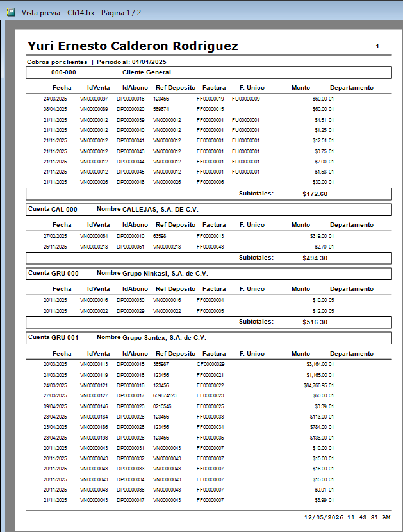The width and height of the screenshot is (403, 532).
Task: Click the page number '1' in header
Action: pyautogui.click(x=377, y=46)
